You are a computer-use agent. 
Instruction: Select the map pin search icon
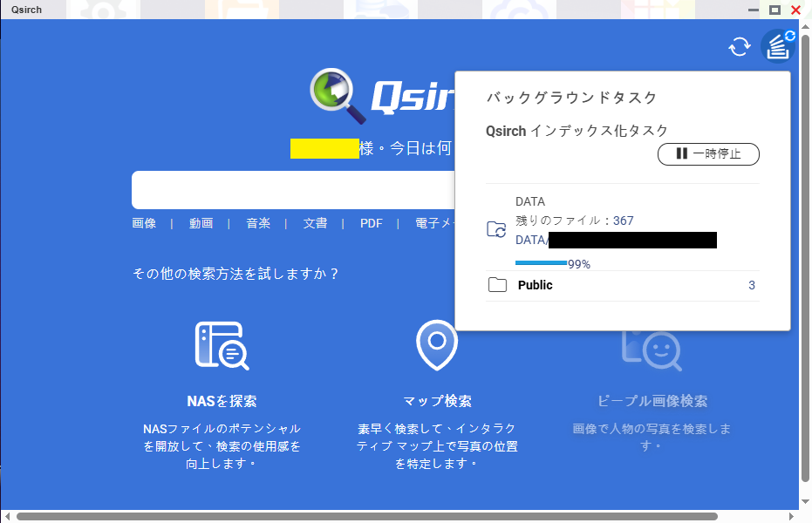coord(437,345)
